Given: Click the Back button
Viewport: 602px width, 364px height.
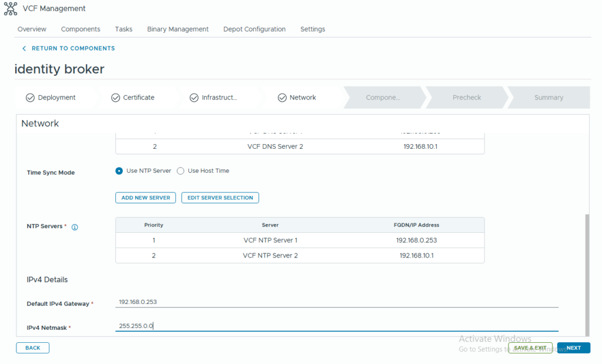Looking at the screenshot, I should 33,348.
